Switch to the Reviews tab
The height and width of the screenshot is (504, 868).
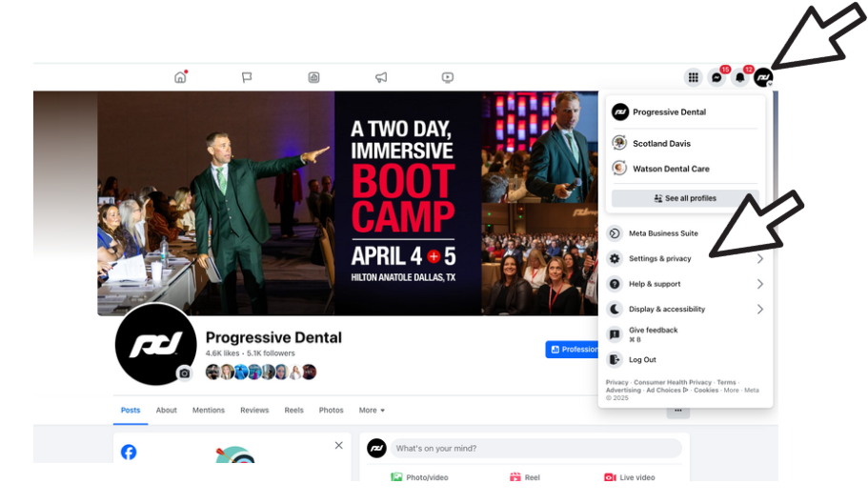pos(254,410)
